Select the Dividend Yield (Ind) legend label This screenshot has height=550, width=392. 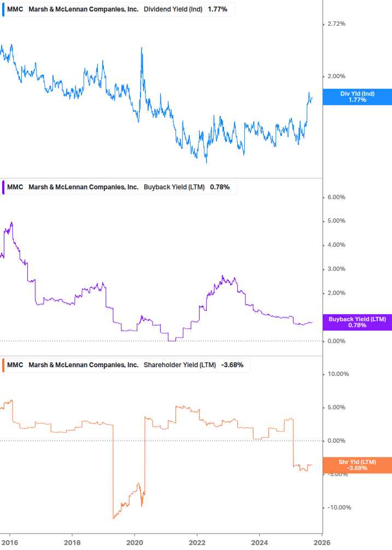pyautogui.click(x=173, y=9)
